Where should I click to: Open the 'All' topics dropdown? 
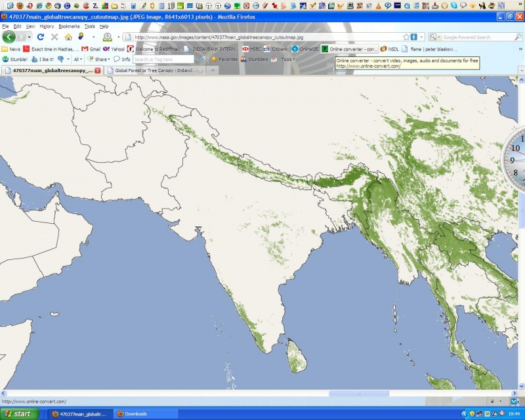(x=78, y=59)
